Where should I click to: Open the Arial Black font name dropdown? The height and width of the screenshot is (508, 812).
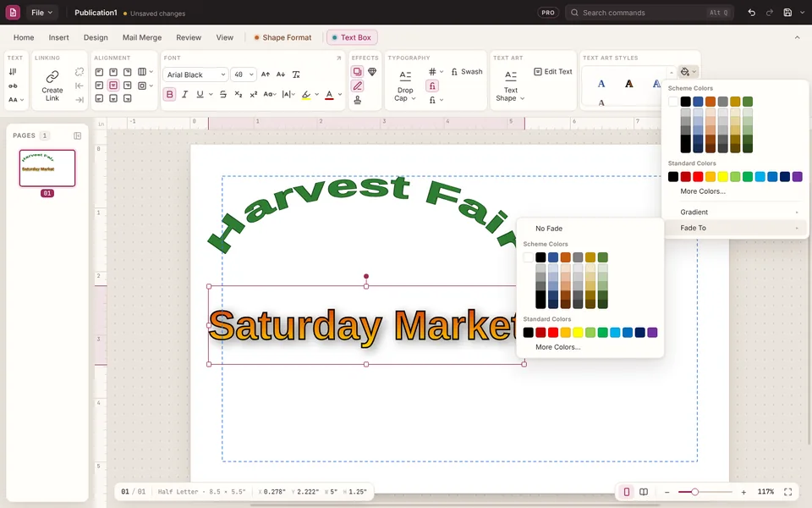(195, 75)
